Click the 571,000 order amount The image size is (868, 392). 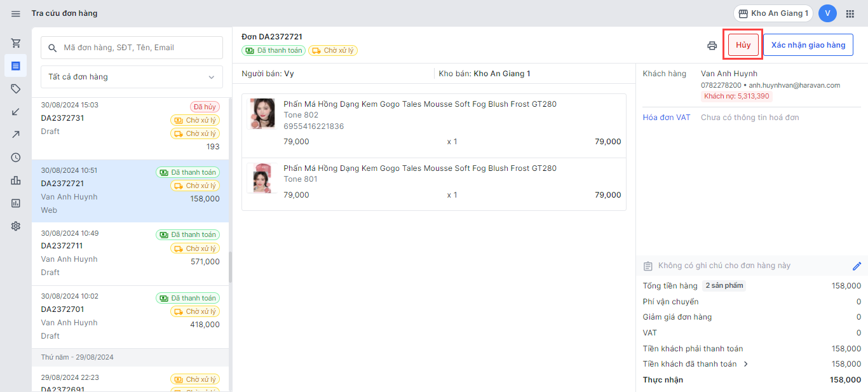pyautogui.click(x=205, y=262)
